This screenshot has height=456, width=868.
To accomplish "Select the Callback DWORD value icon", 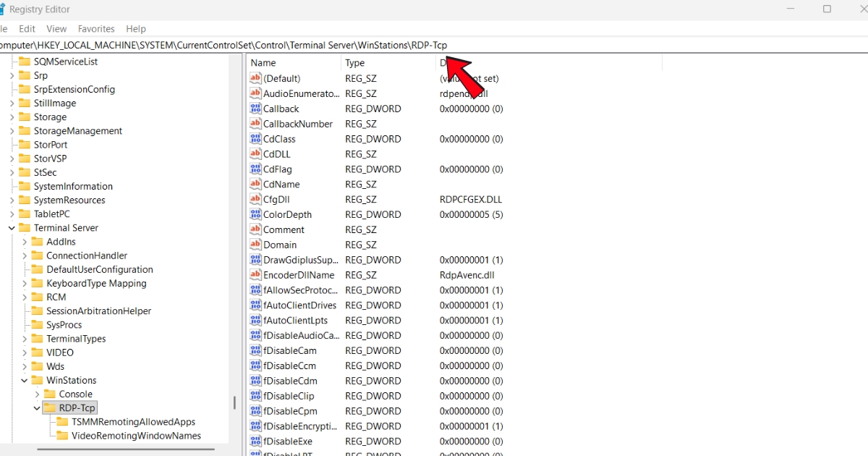I will click(x=255, y=109).
